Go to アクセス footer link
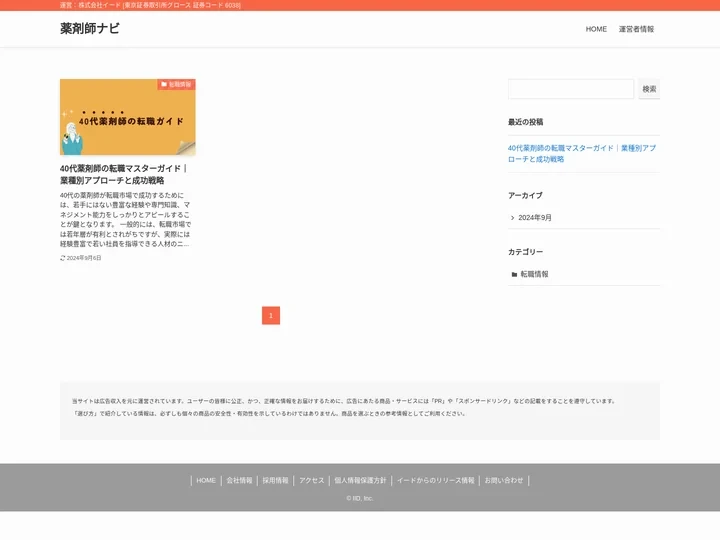 312,480
